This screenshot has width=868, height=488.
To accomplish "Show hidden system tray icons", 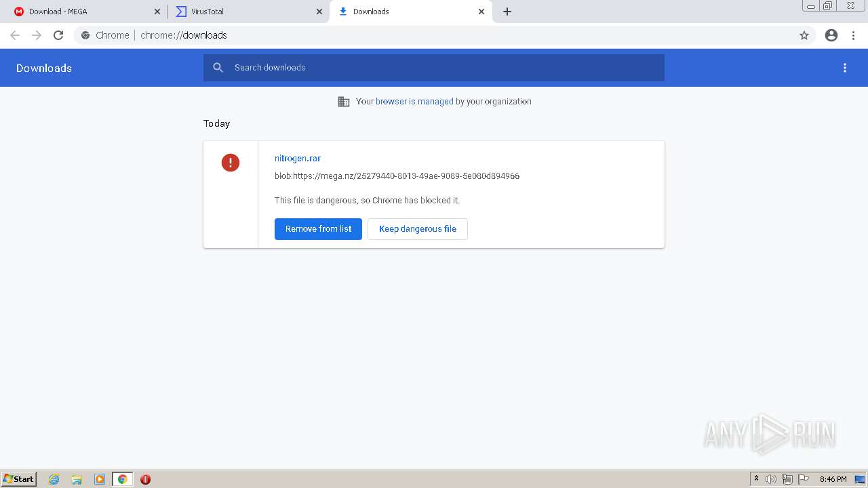I will pos(756,479).
